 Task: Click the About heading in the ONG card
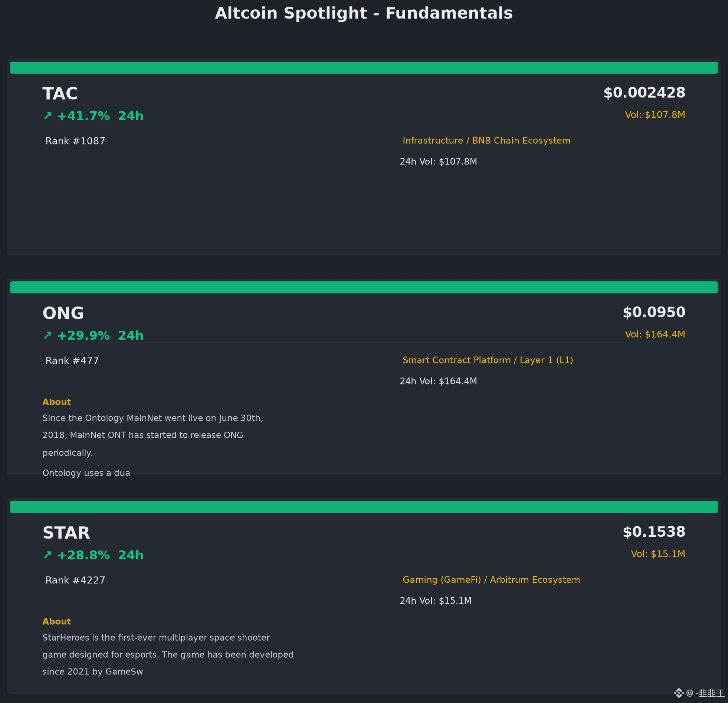pos(56,402)
